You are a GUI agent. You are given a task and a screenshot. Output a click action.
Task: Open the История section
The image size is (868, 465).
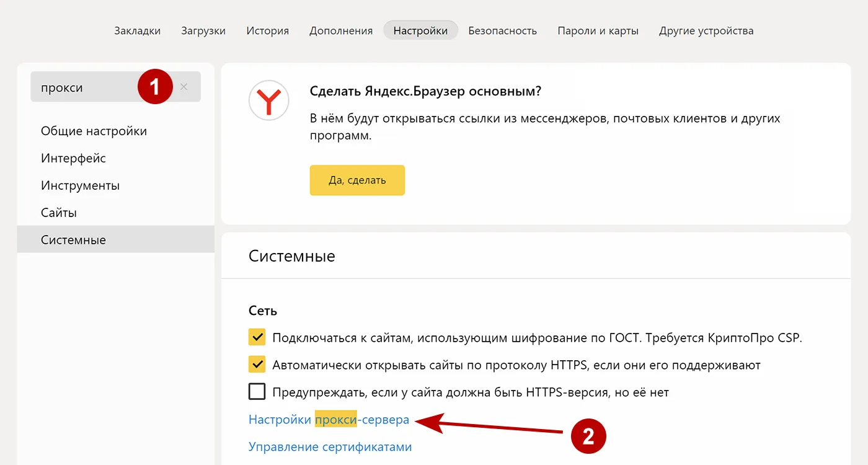267,30
